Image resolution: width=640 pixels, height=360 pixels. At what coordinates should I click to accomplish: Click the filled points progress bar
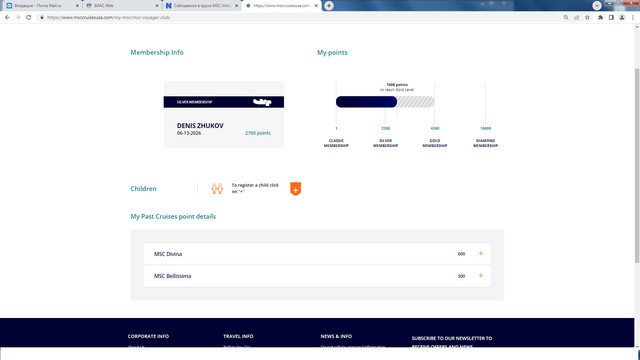point(367,102)
